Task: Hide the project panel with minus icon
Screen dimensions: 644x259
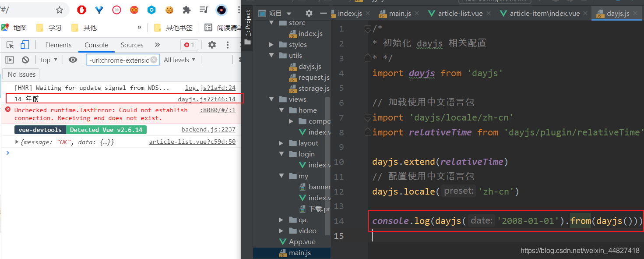Action: tap(324, 13)
